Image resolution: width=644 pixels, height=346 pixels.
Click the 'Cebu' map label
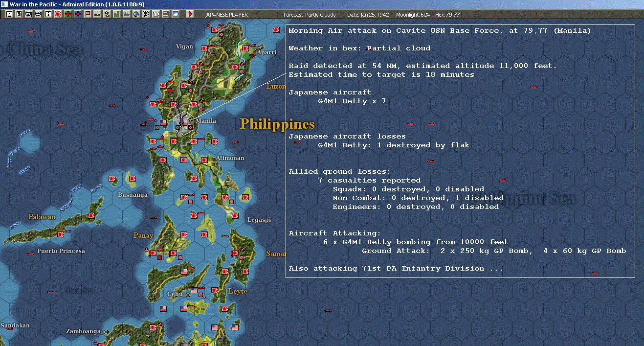[x=175, y=294]
